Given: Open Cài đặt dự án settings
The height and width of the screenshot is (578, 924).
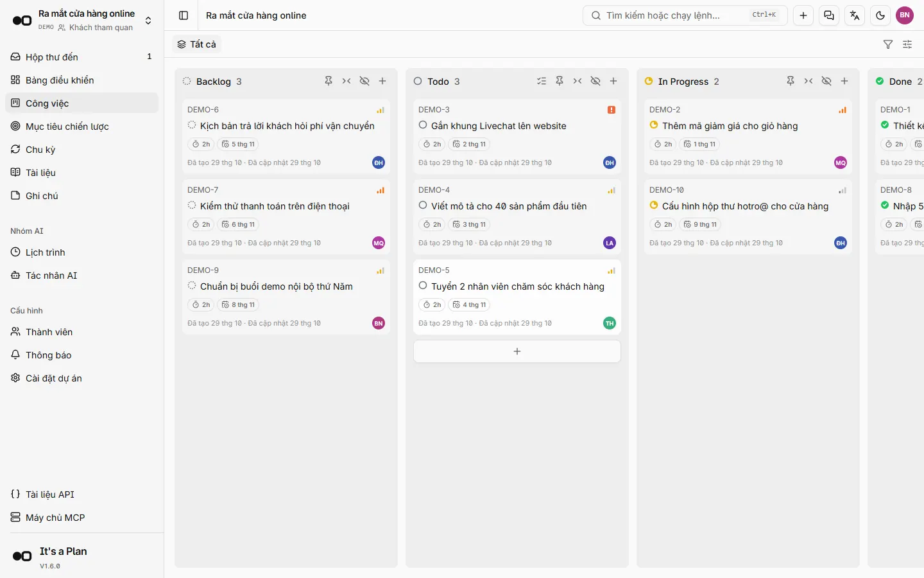Looking at the screenshot, I should [81, 378].
